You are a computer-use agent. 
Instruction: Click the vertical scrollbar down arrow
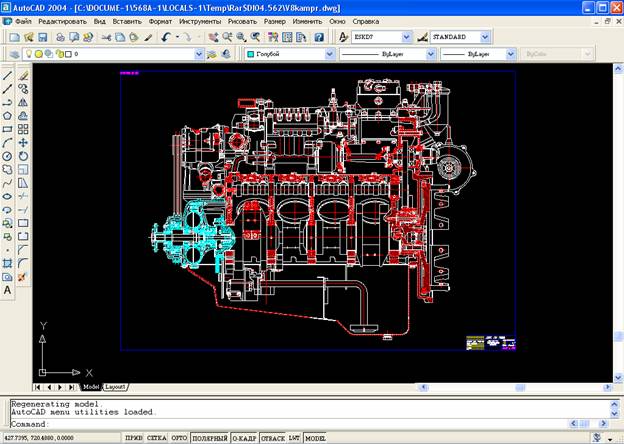pyautogui.click(x=618, y=377)
